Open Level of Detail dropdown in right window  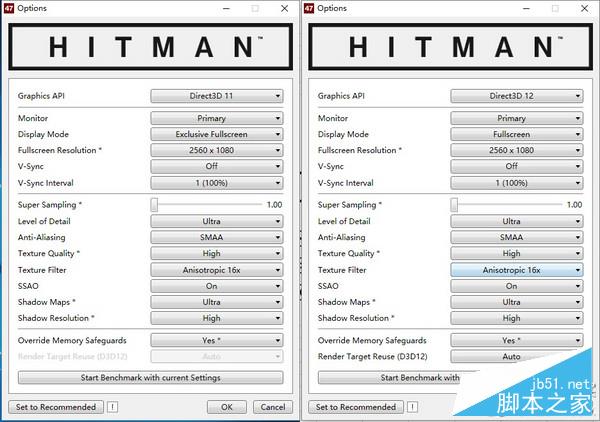click(517, 221)
